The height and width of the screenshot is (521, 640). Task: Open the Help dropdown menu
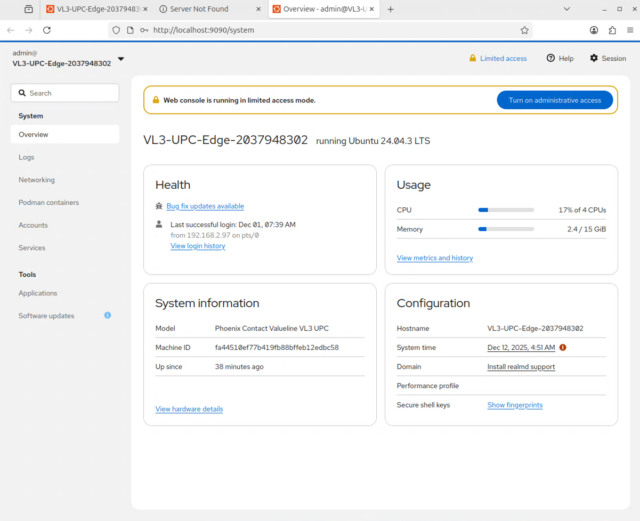560,58
